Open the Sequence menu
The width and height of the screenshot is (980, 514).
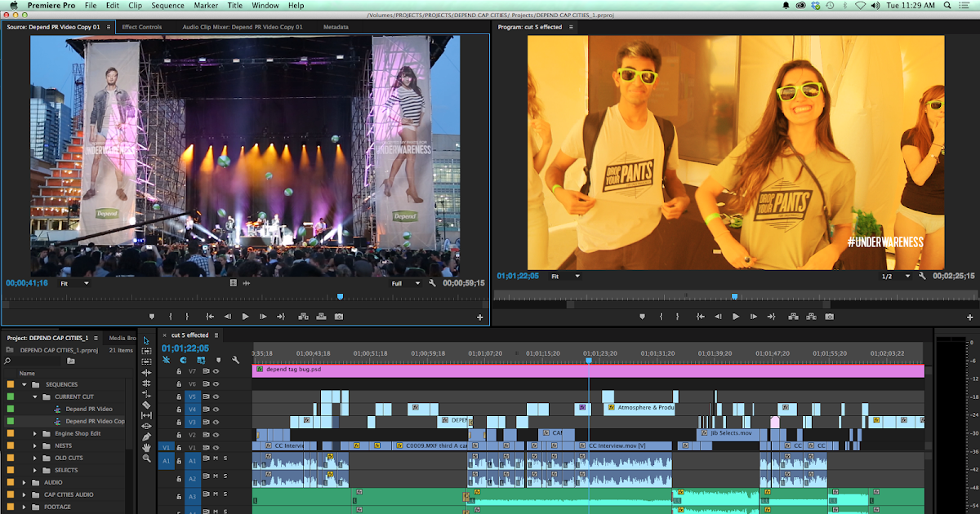[167, 6]
